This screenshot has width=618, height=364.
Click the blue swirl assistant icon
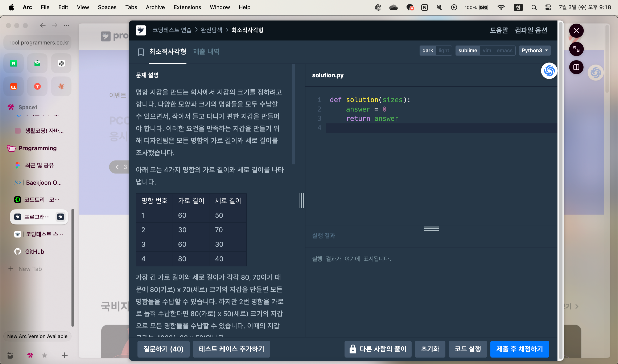[x=549, y=71]
